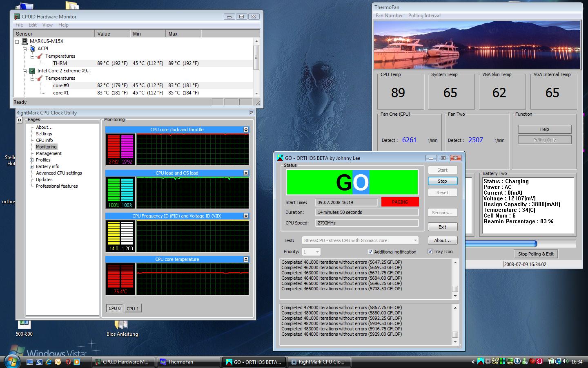Click the Help button in ThermoFan
Image resolution: width=588 pixels, height=368 pixels.
click(x=544, y=129)
